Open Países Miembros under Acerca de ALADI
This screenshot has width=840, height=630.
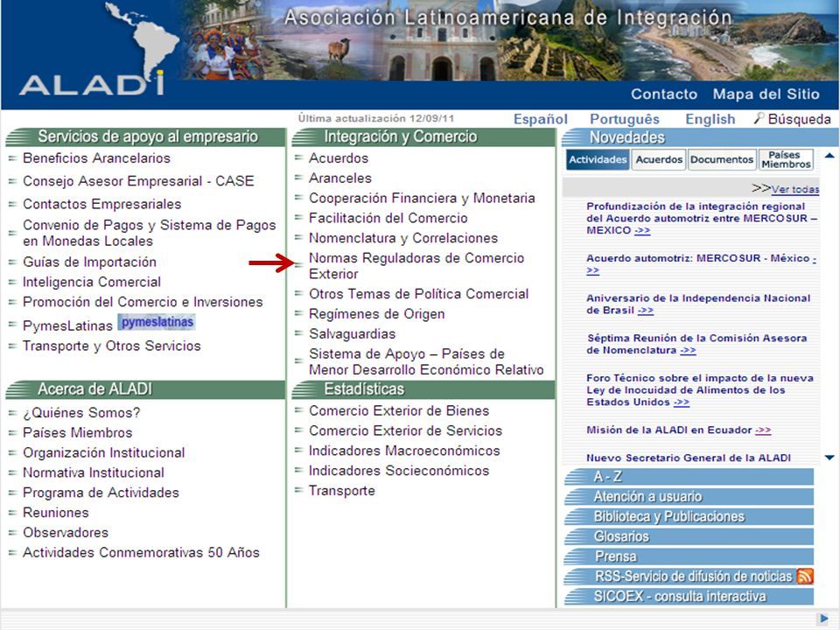77,432
